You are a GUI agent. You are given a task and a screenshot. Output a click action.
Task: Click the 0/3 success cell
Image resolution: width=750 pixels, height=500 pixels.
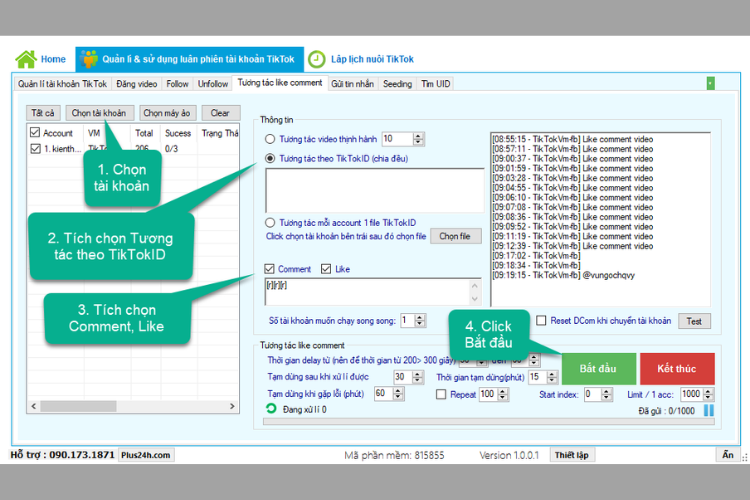(171, 149)
